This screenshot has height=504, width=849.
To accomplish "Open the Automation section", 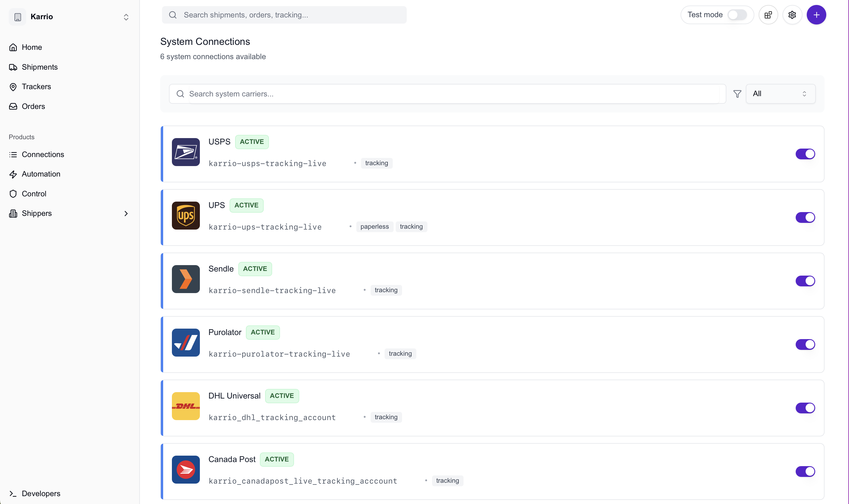I will [41, 174].
